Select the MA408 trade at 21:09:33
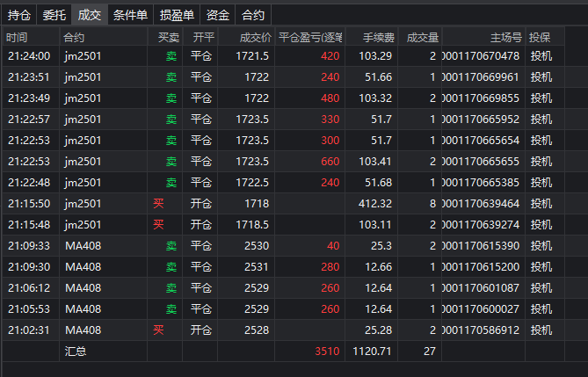This screenshot has height=377, width=588. 83,246
